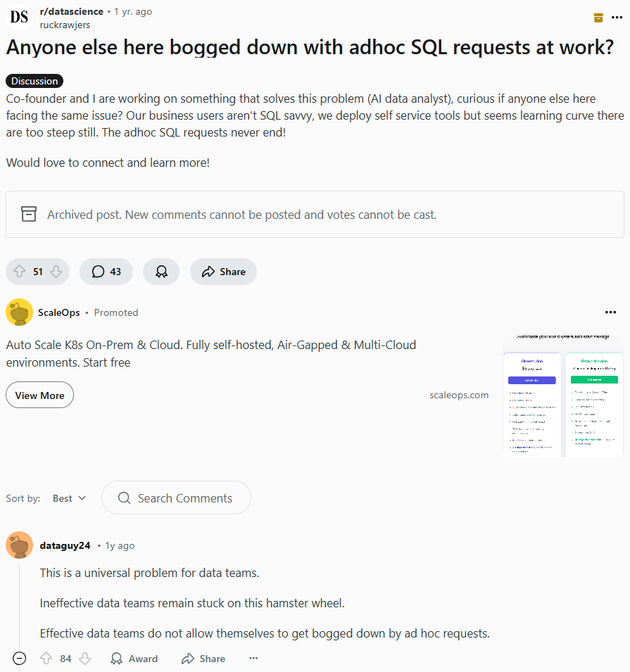
Task: Share the main post
Action: pos(223,272)
